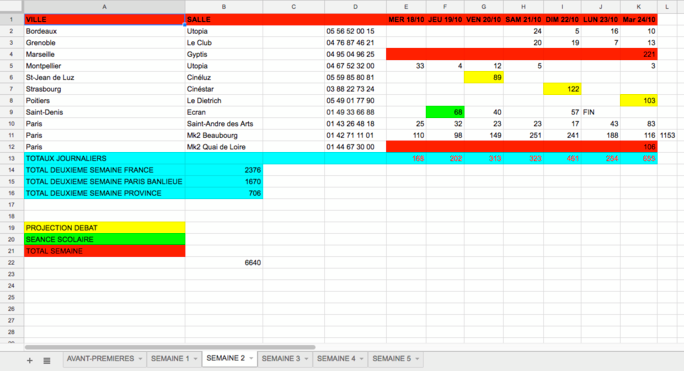Click the VILLE header cell

click(x=105, y=19)
